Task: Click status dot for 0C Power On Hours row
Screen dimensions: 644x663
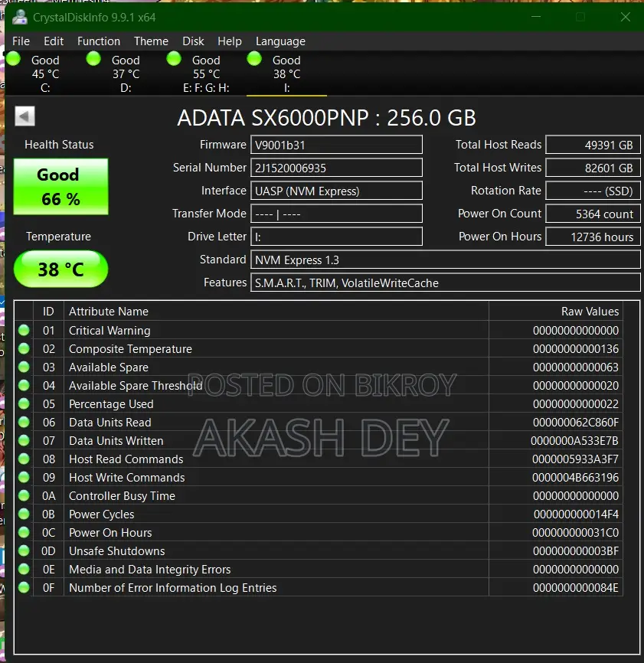Action: [x=24, y=532]
